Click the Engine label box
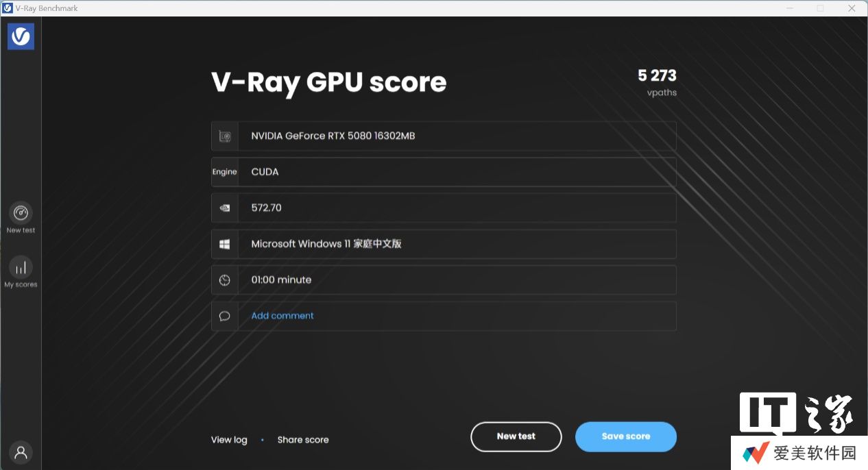This screenshot has height=470, width=868. [x=225, y=172]
